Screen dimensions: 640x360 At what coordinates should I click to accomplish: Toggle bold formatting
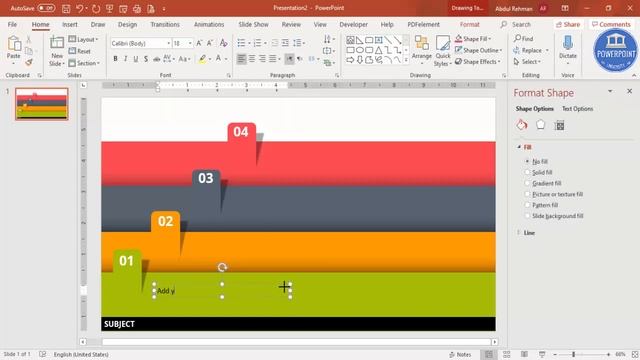click(116, 59)
